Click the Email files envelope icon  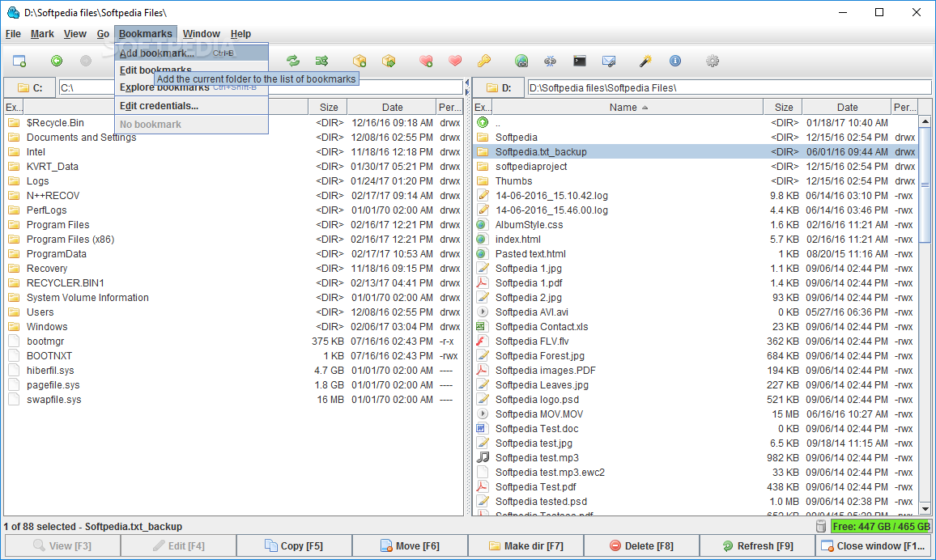pyautogui.click(x=609, y=61)
